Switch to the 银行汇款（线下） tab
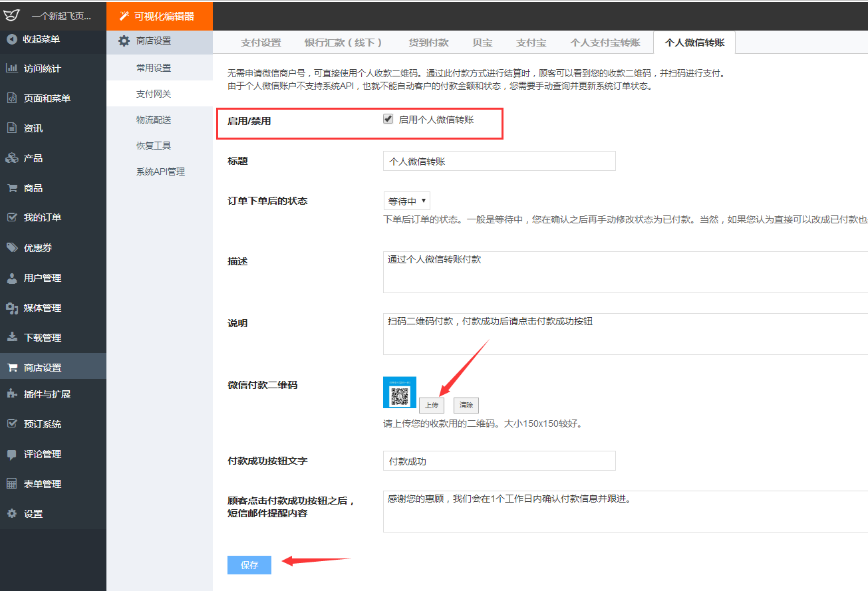 [343, 43]
